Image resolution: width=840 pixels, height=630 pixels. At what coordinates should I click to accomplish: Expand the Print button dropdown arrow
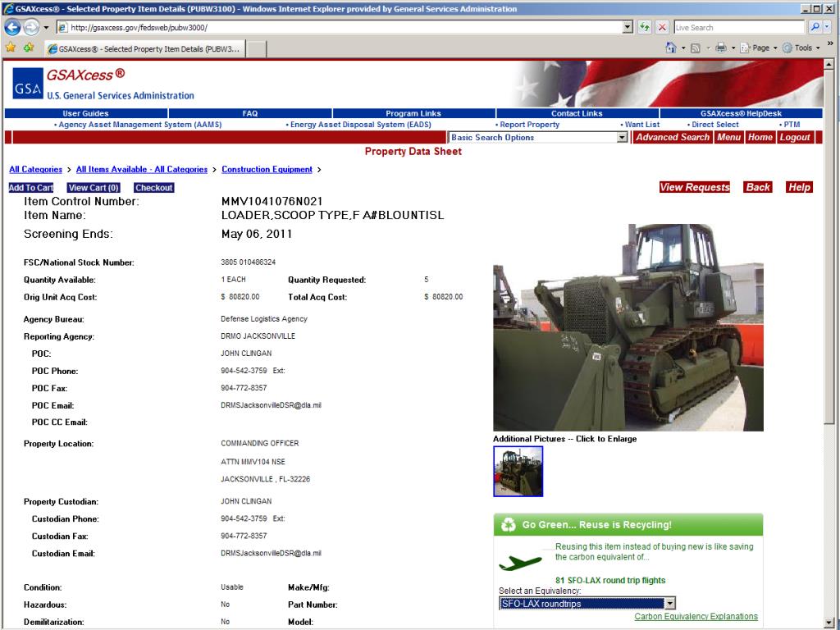pos(733,48)
